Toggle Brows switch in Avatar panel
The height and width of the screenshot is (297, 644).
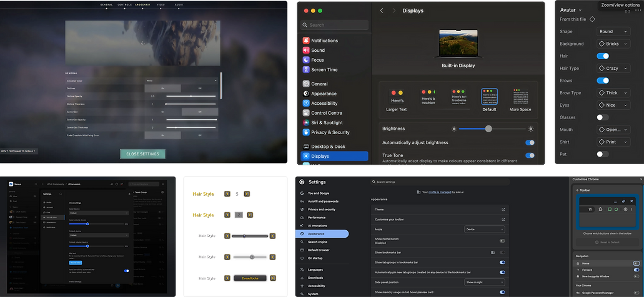(x=603, y=80)
